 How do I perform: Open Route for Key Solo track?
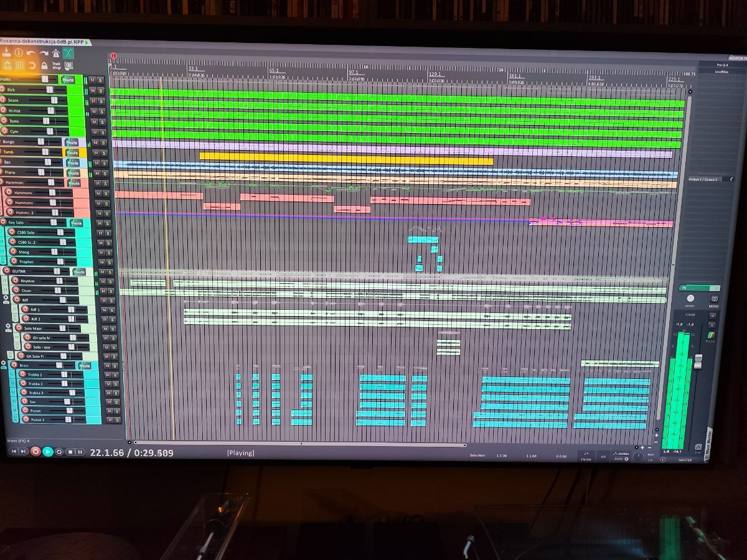coord(76,223)
